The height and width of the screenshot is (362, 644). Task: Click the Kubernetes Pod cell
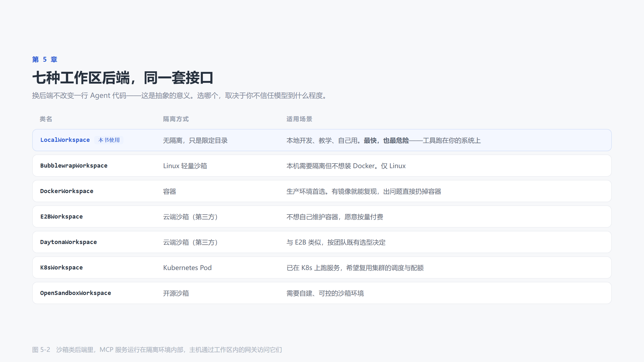point(187,268)
